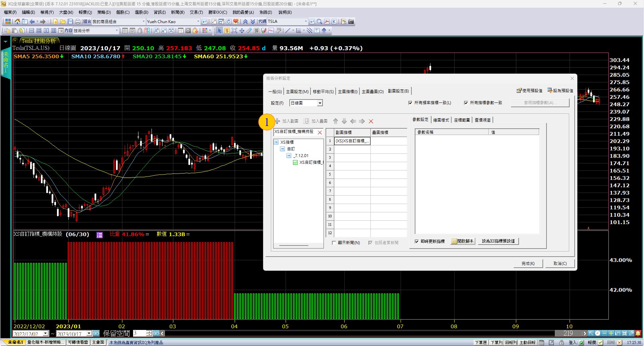Click the red X delete indicator icon

click(371, 121)
